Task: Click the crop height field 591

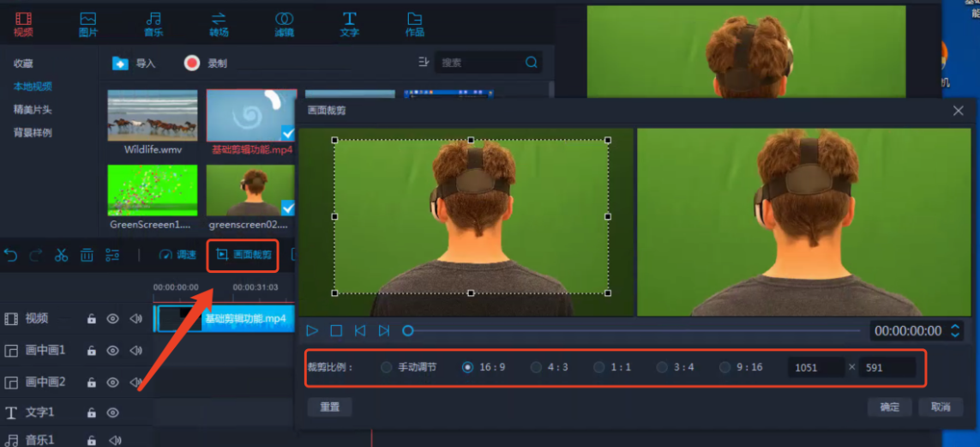Action: tap(887, 367)
